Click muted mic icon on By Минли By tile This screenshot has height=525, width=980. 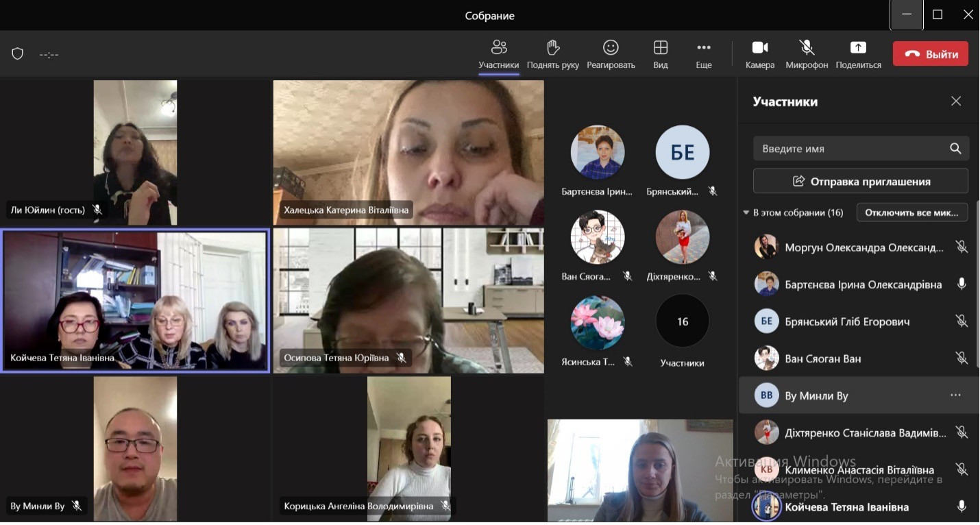[x=77, y=506]
